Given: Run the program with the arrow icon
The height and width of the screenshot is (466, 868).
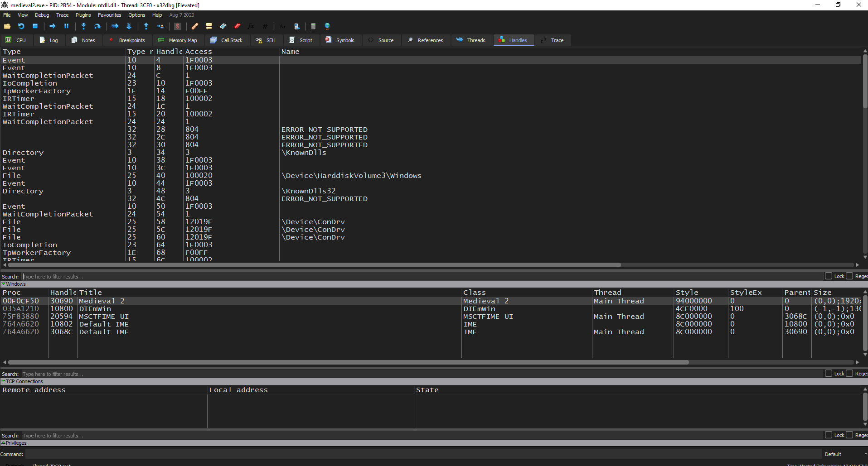Looking at the screenshot, I should pyautogui.click(x=52, y=26).
